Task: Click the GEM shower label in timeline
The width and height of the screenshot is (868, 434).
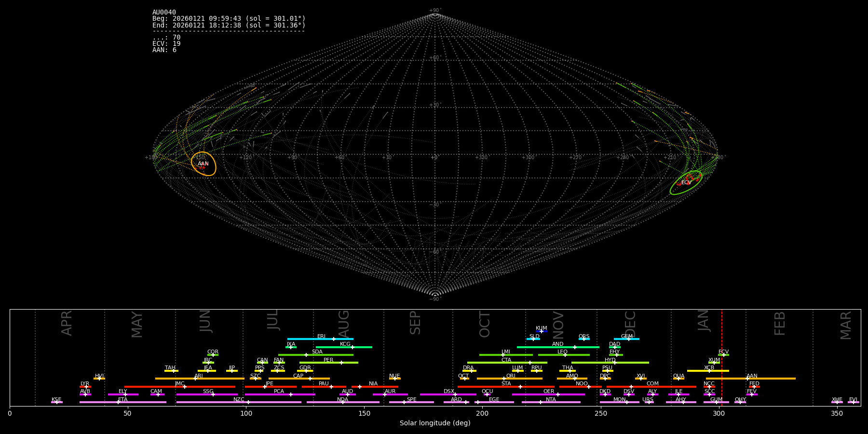Action: (627, 337)
